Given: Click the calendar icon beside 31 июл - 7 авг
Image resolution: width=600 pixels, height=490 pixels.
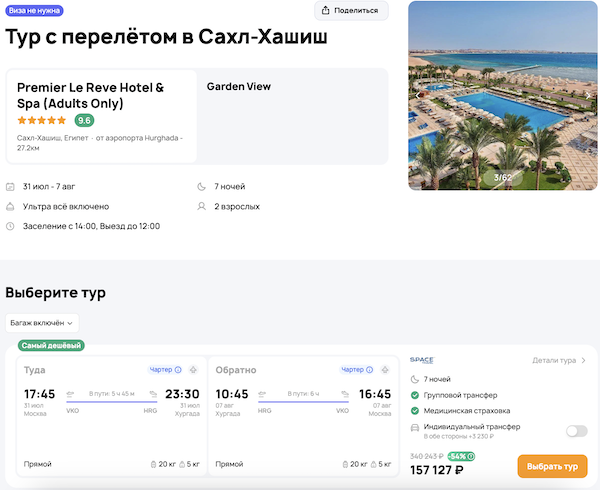Looking at the screenshot, I should pyautogui.click(x=10, y=187).
